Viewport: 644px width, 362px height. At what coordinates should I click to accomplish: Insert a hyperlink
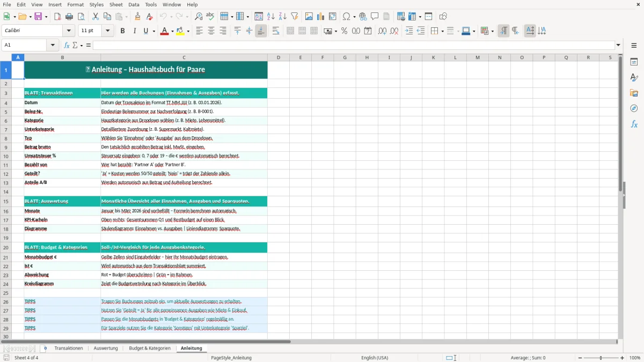(x=363, y=17)
